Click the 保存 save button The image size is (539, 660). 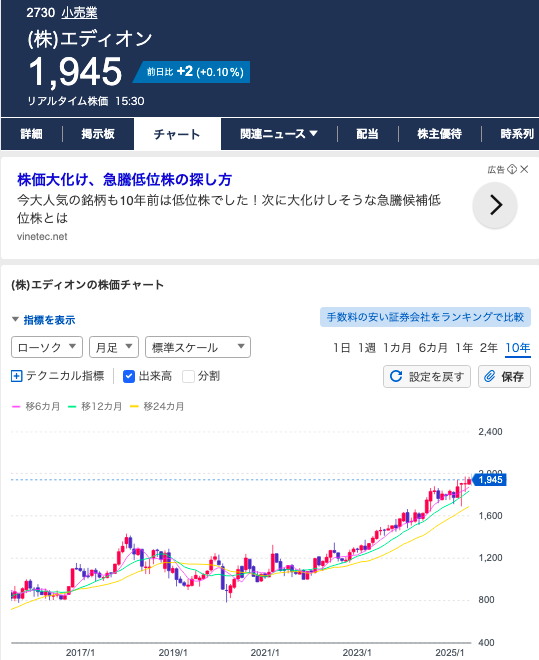point(504,376)
